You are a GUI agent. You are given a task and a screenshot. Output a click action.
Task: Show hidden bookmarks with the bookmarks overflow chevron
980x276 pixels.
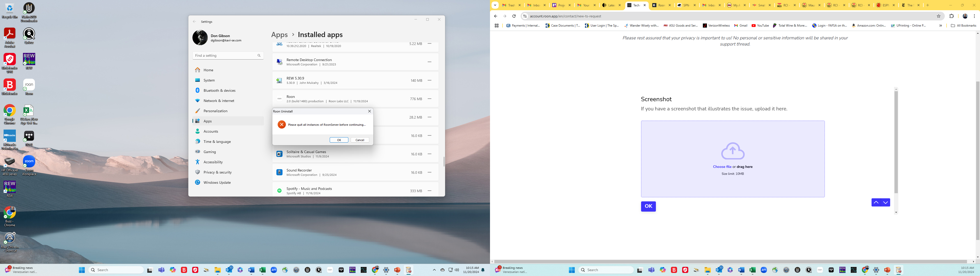[x=940, y=26]
